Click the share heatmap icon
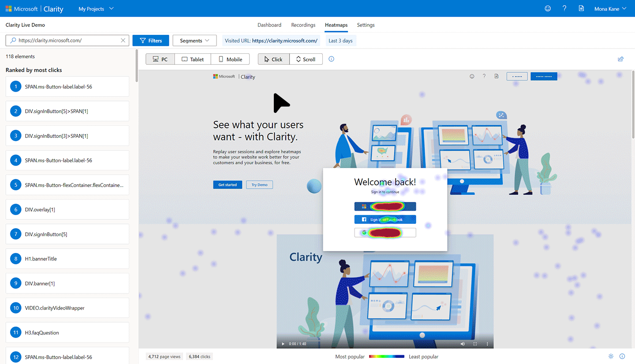The height and width of the screenshot is (364, 635). coord(620,59)
